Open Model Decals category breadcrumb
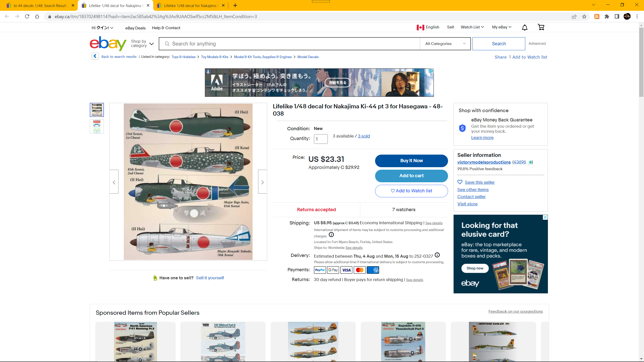644x362 pixels. [x=308, y=57]
